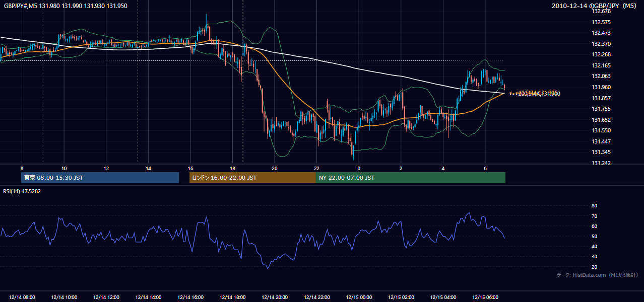Click the hour 14 tick under price chart
The image size is (644, 302).
coord(148,168)
